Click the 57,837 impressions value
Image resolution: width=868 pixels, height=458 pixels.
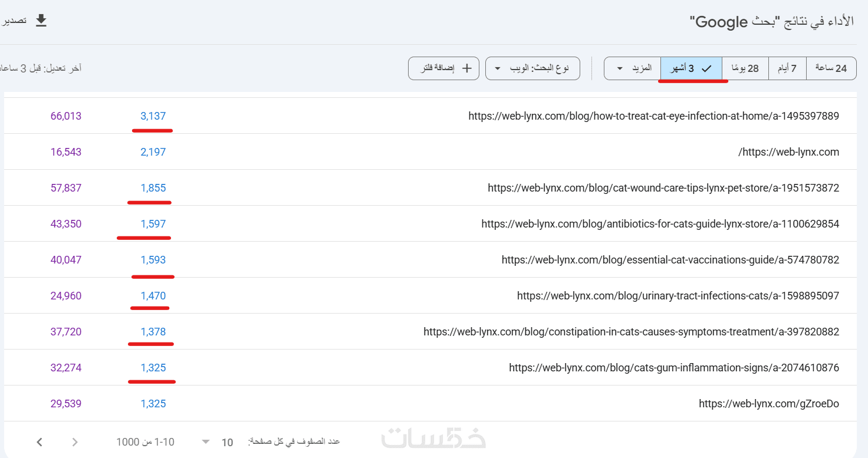point(66,188)
